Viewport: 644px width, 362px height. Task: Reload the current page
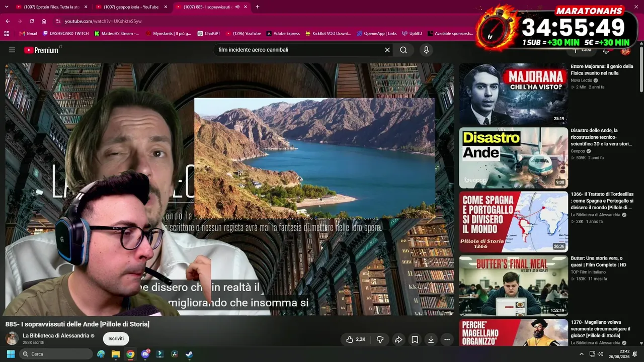(32, 21)
